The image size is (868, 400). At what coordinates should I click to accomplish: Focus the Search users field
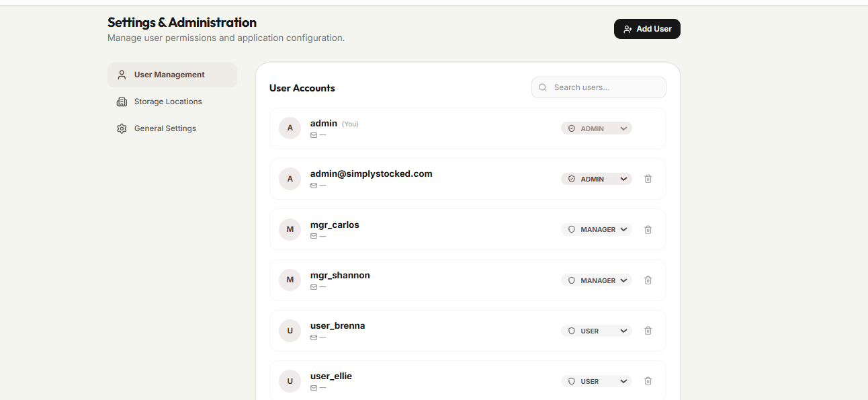tap(605, 87)
